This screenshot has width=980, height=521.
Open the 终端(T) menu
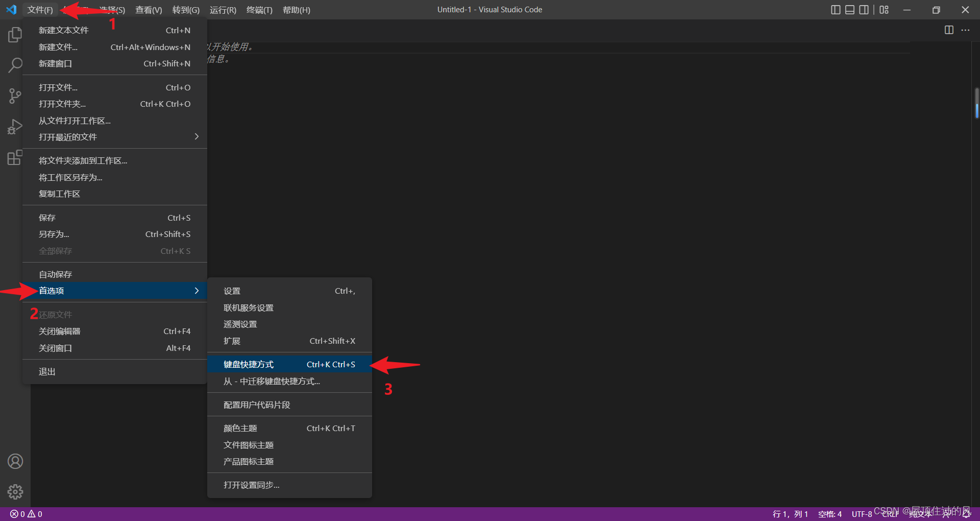pos(259,10)
